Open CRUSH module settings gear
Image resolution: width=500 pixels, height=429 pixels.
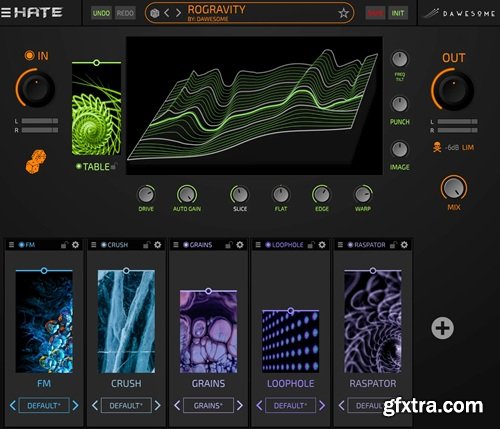tap(158, 245)
